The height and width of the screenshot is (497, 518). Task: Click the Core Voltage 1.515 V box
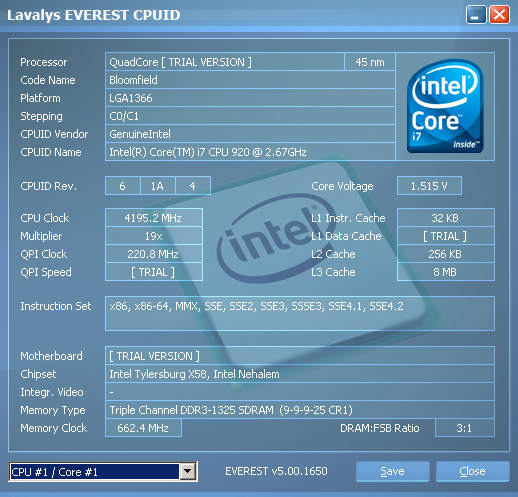[429, 186]
